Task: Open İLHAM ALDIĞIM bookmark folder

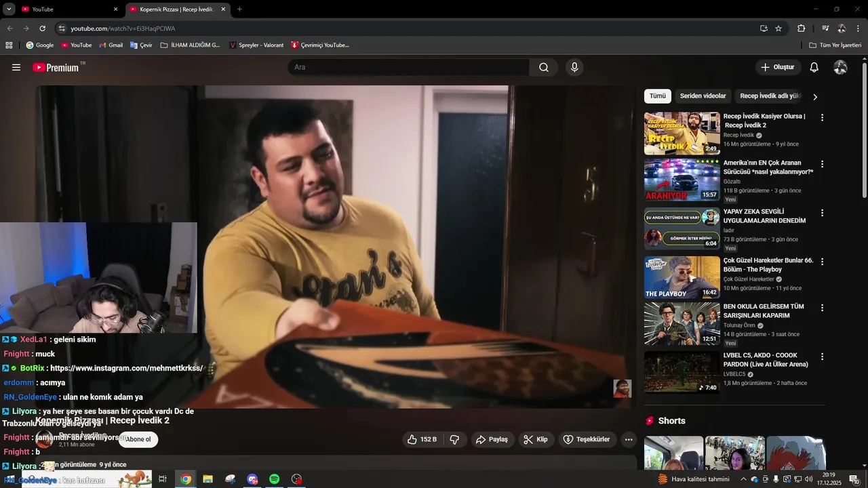Action: tap(191, 45)
